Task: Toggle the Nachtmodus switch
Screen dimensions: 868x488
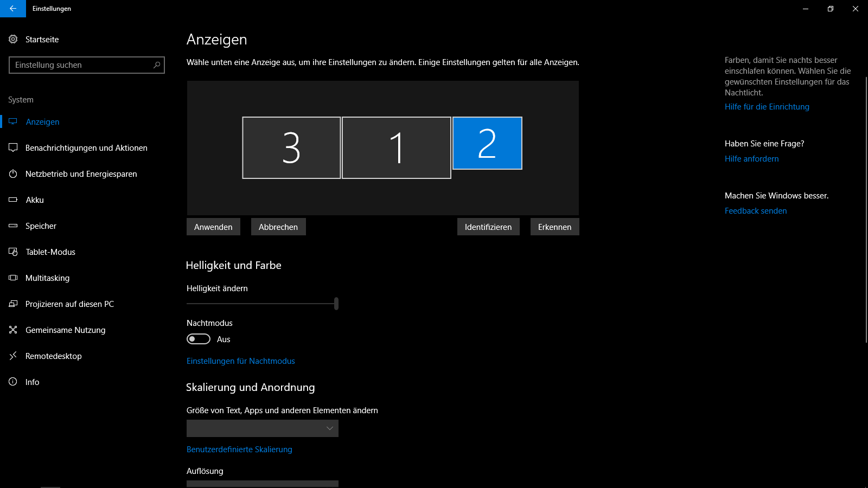Action: (x=199, y=339)
